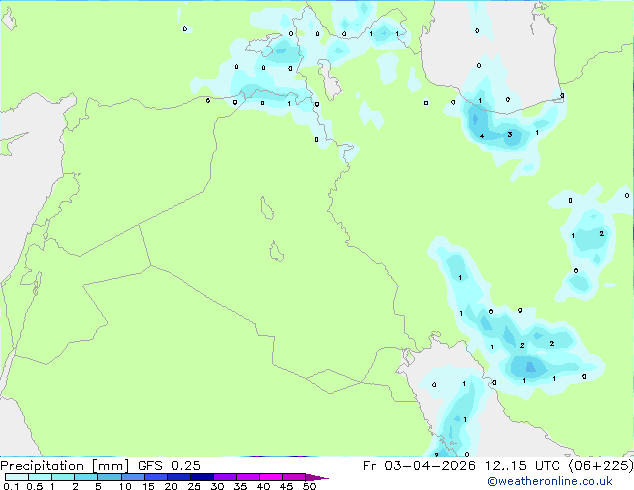Click the '40' legend scale label
The image size is (634, 490).
pyautogui.click(x=263, y=486)
